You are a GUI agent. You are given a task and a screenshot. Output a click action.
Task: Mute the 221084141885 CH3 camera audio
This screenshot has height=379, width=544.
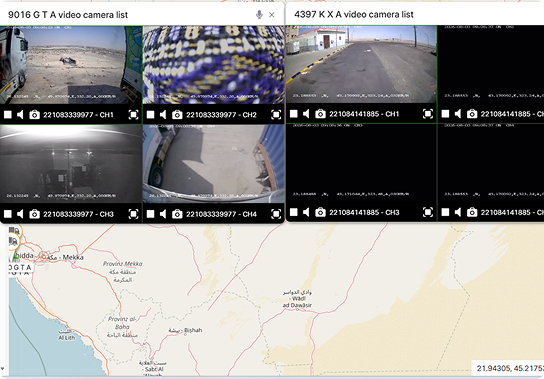(x=306, y=212)
